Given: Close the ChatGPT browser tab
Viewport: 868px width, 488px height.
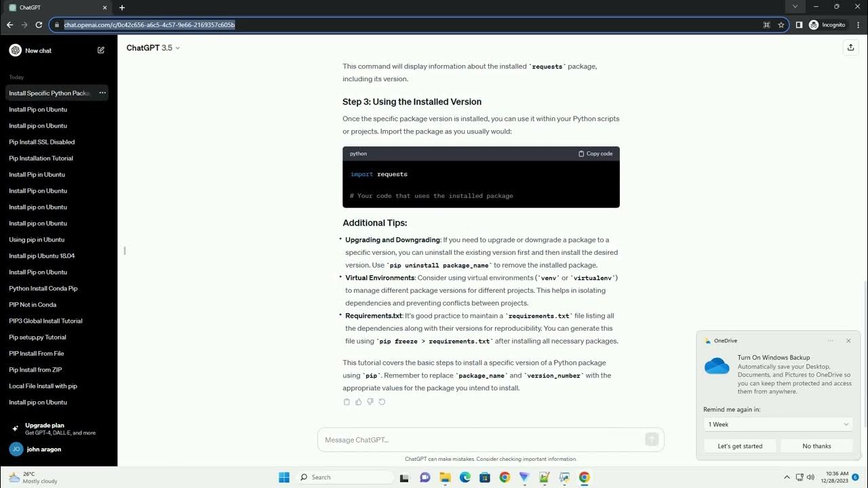Looking at the screenshot, I should (106, 7).
